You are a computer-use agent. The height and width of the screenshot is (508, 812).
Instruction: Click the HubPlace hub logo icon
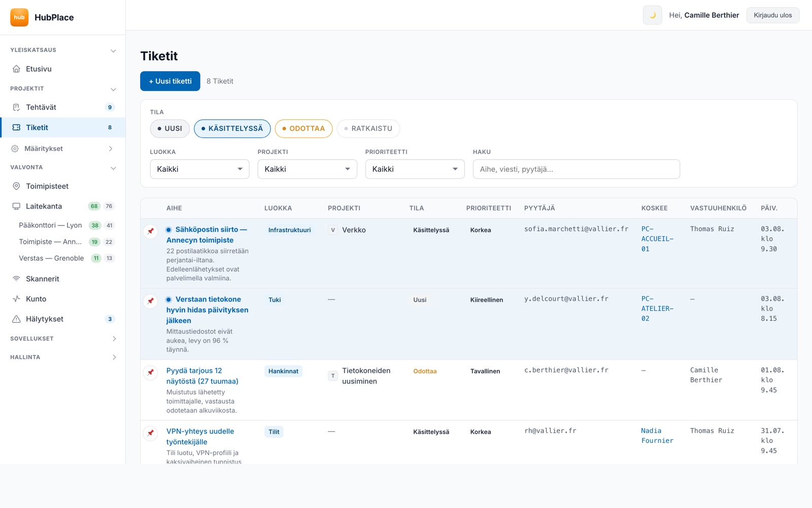[x=19, y=17]
